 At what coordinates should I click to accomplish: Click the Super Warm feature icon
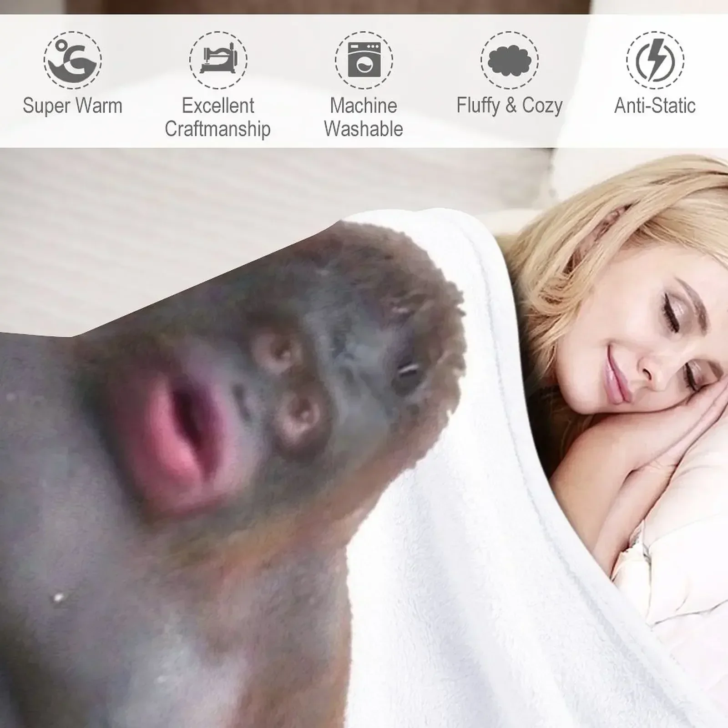pos(73,60)
